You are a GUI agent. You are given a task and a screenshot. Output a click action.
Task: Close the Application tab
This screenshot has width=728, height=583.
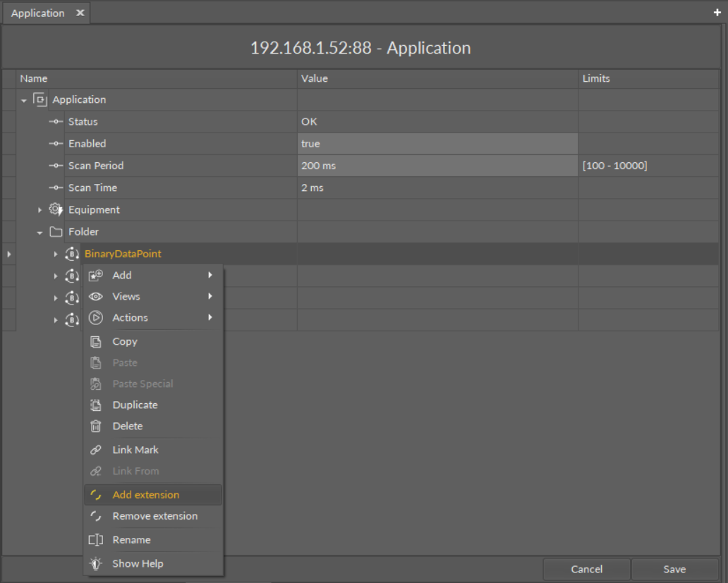coord(80,13)
